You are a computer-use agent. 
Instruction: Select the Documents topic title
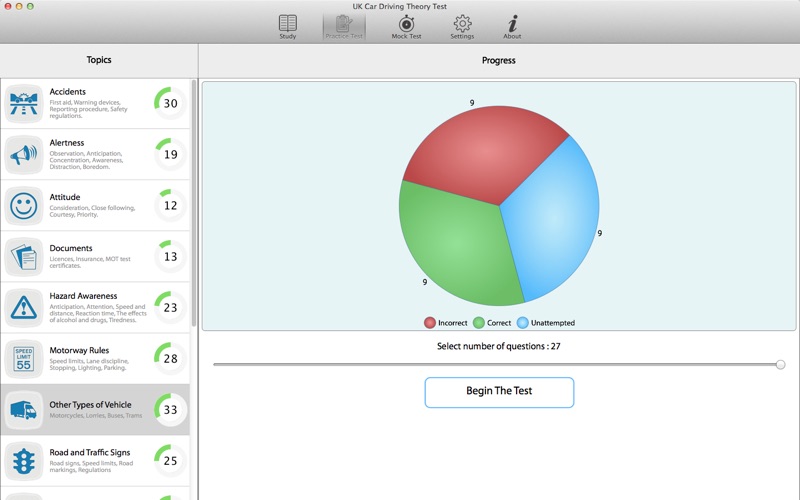click(71, 248)
